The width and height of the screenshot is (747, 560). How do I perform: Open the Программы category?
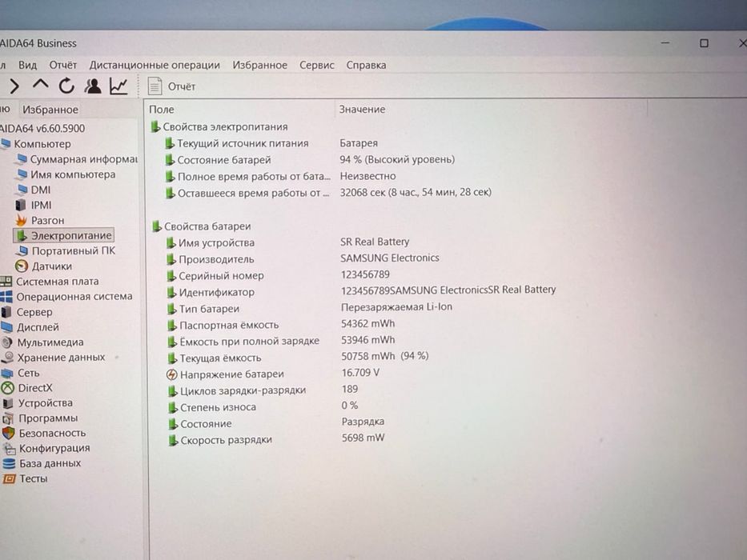(40, 418)
